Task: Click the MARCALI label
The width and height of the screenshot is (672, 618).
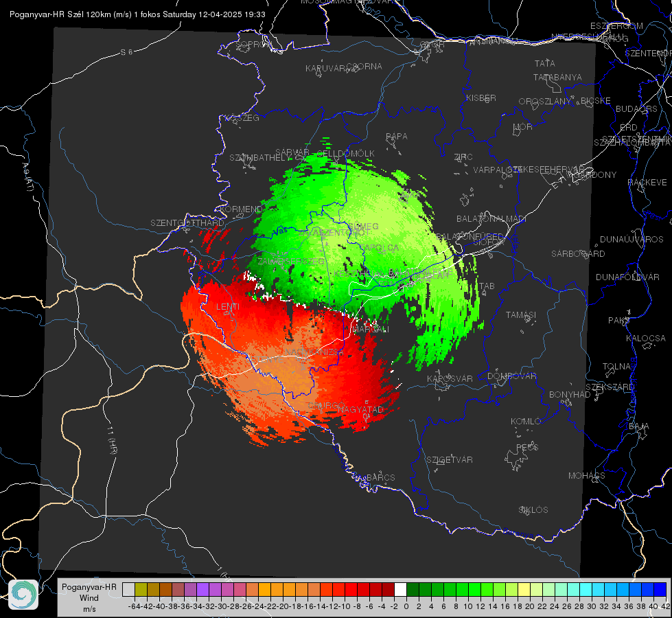Action: click(x=370, y=329)
